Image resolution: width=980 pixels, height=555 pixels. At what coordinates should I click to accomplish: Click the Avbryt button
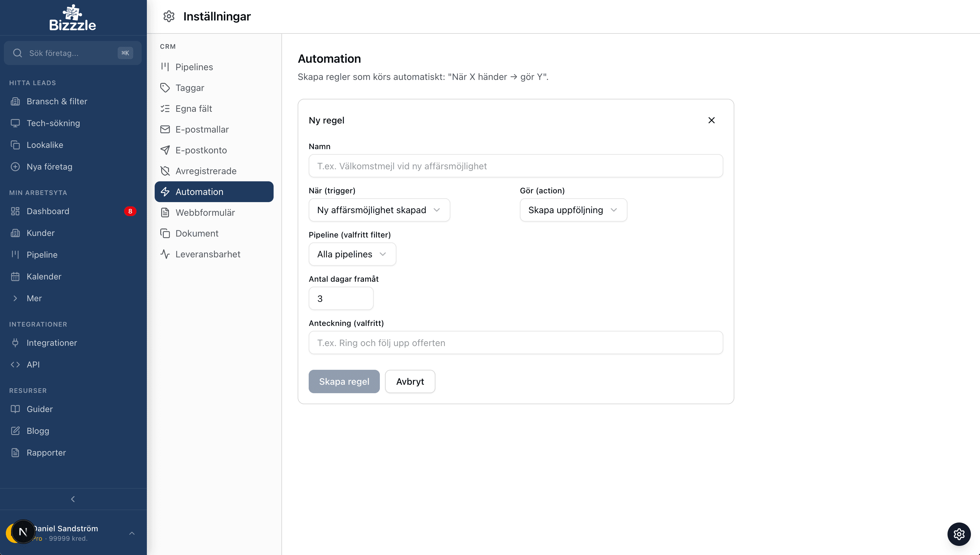(410, 381)
